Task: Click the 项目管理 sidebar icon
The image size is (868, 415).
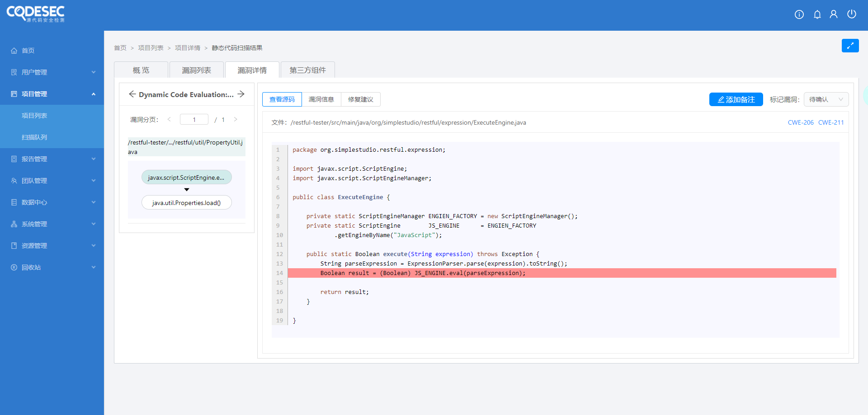Action: point(14,94)
